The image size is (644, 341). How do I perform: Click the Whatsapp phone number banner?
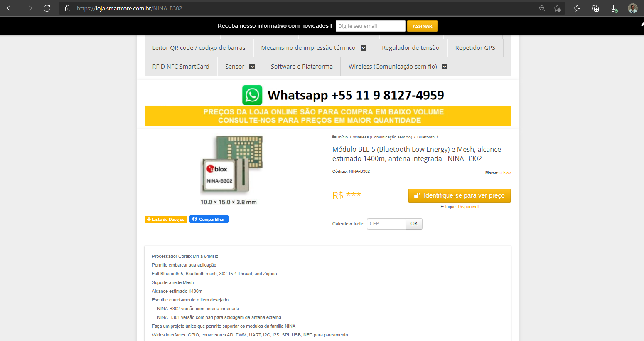coord(356,95)
